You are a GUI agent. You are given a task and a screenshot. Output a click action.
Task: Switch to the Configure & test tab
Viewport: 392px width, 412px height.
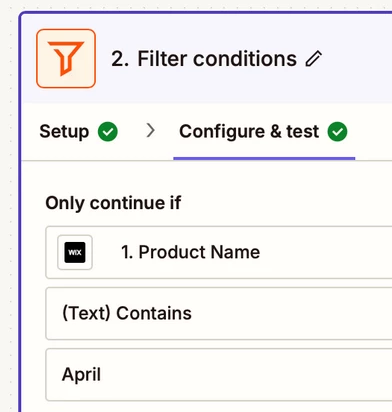click(264, 132)
